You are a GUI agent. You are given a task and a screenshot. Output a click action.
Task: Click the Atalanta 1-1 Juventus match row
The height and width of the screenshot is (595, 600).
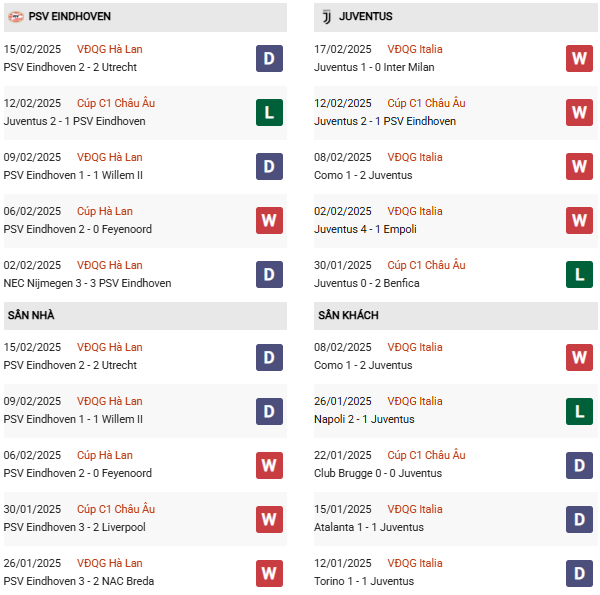369,527
